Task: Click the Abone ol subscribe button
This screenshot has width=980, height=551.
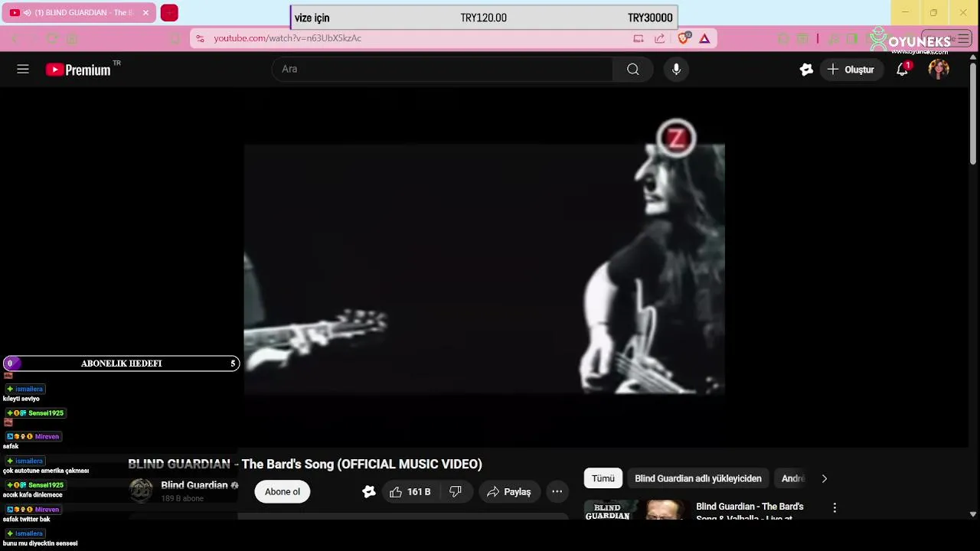Action: 283,491
